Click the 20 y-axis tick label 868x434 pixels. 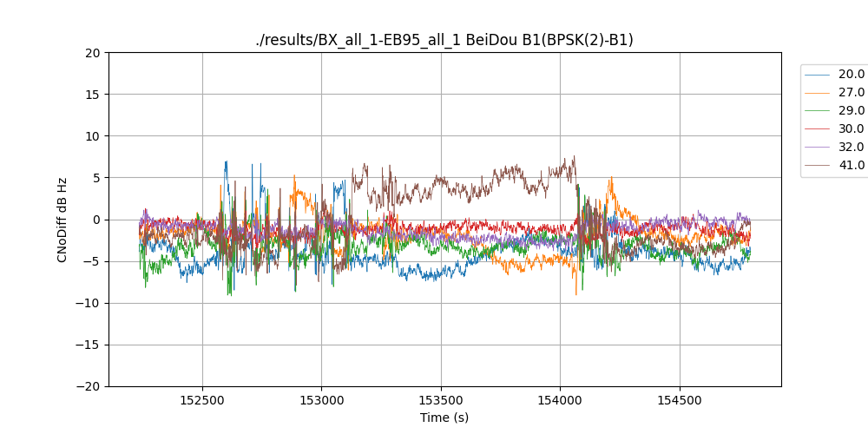pyautogui.click(x=94, y=53)
